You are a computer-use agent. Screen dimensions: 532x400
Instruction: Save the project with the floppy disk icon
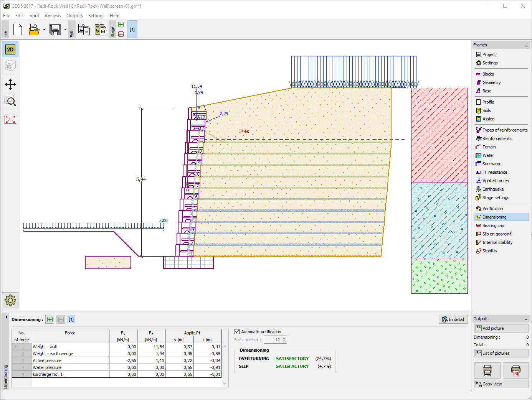[55, 30]
